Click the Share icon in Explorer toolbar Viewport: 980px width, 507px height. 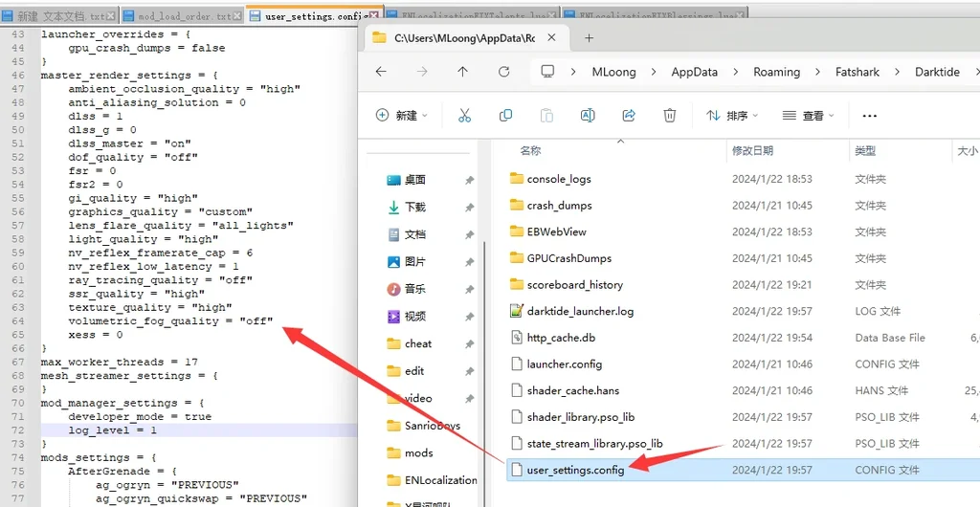coord(629,115)
